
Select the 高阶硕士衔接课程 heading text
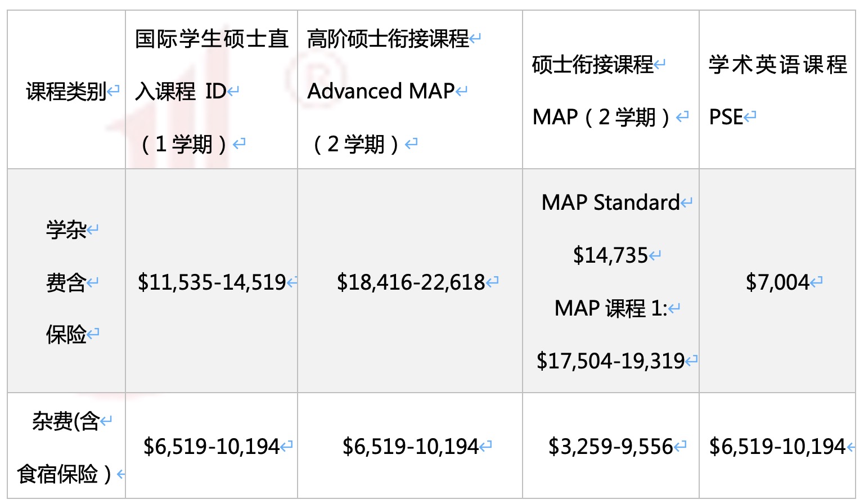coord(388,39)
